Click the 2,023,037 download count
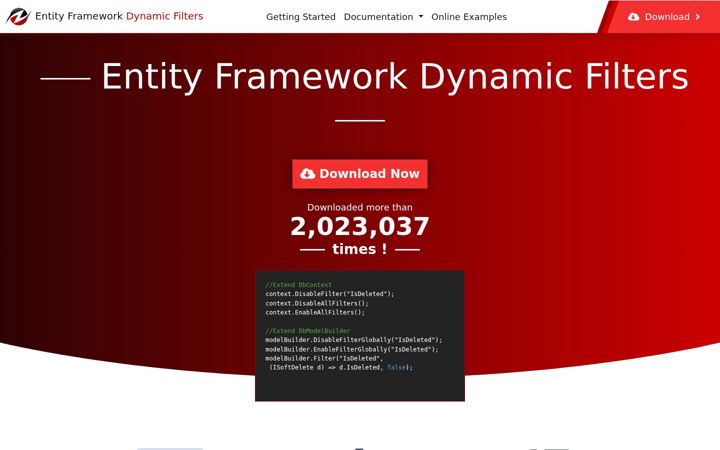The width and height of the screenshot is (720, 450). [360, 227]
